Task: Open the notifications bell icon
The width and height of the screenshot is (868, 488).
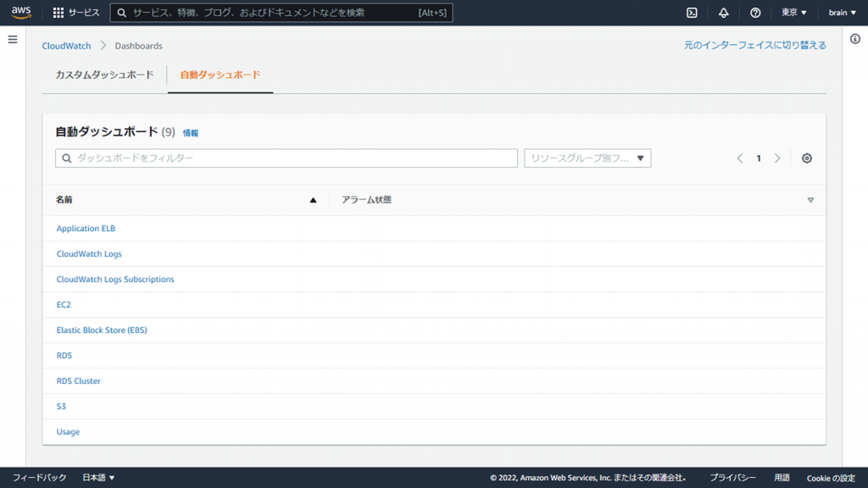Action: tap(724, 13)
